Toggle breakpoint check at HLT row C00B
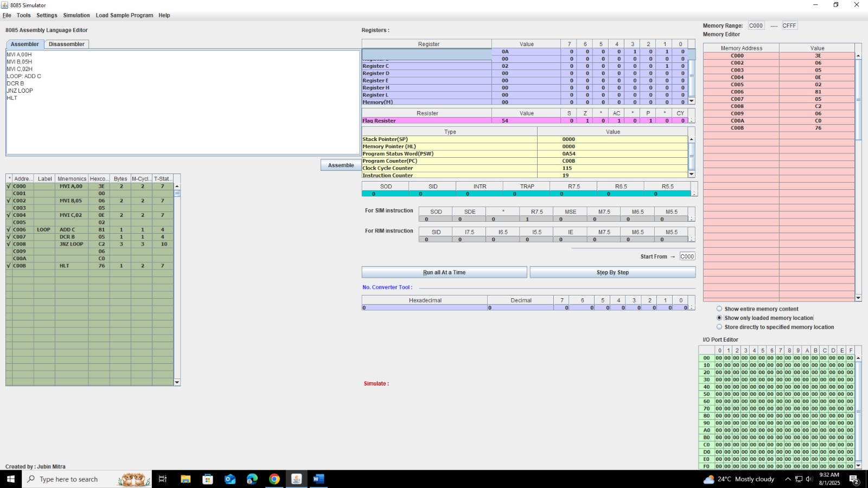The image size is (868, 488). click(9, 266)
